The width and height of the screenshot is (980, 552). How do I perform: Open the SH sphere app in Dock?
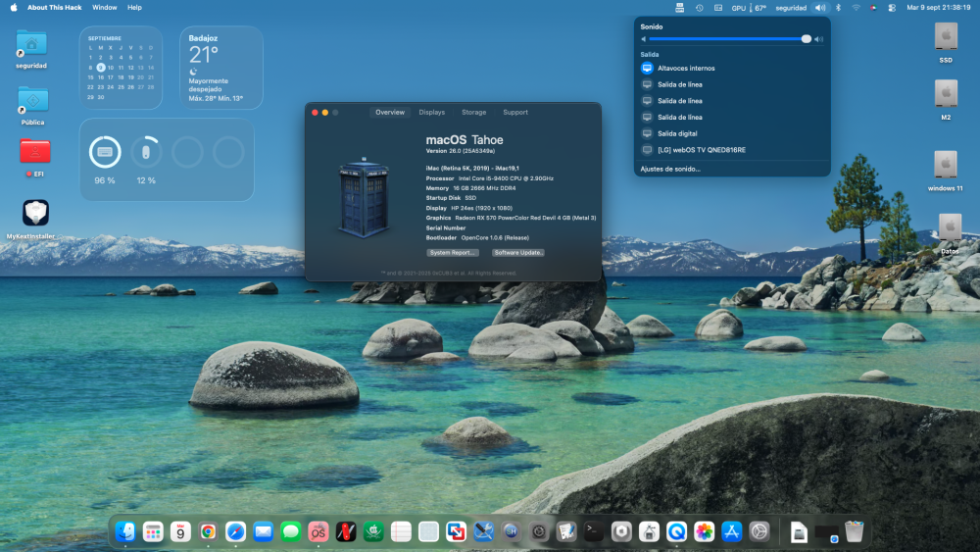(512, 531)
